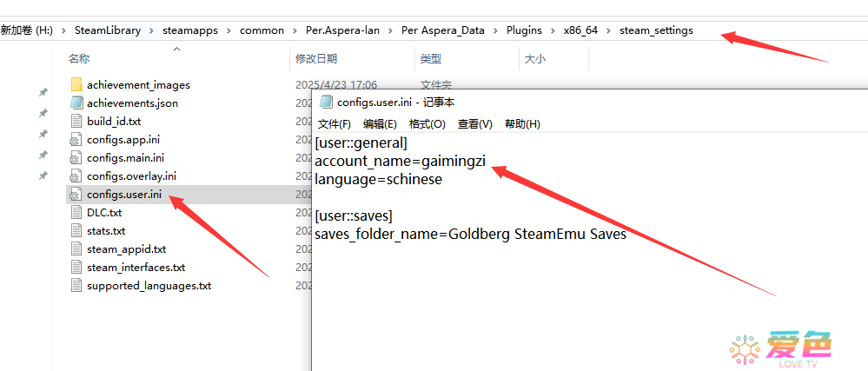The width and height of the screenshot is (868, 371).
Task: Select the configs.app.ini file icon
Action: click(x=76, y=140)
